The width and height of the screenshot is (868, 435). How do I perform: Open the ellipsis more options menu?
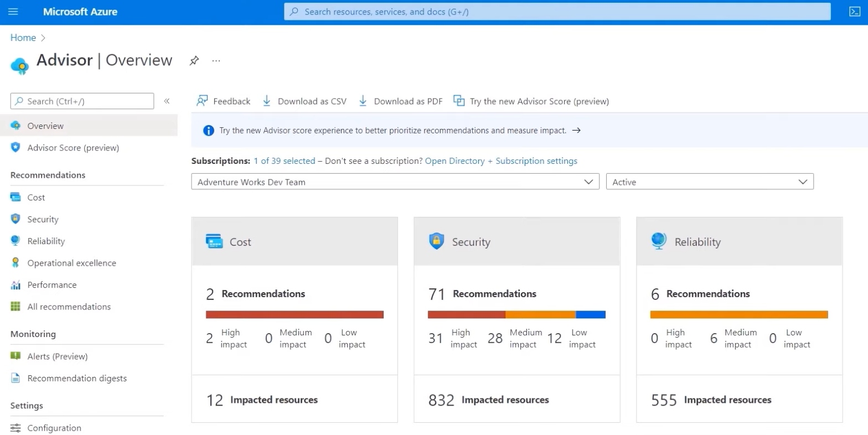tap(216, 61)
